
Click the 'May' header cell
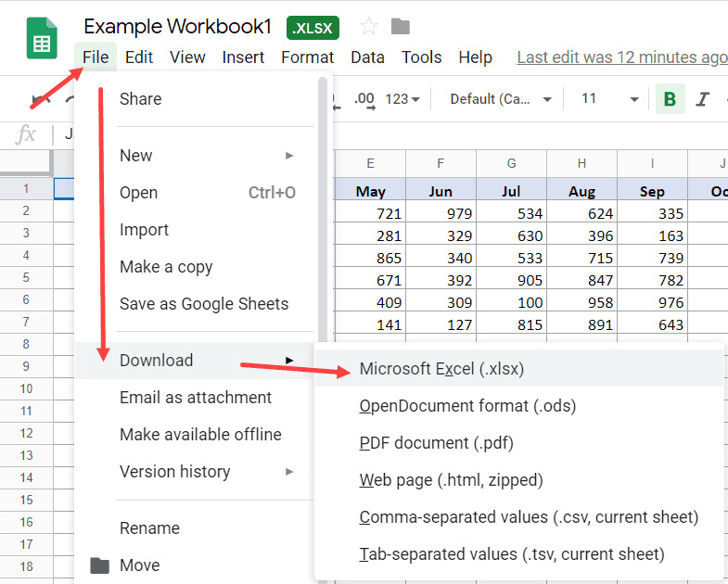click(371, 191)
